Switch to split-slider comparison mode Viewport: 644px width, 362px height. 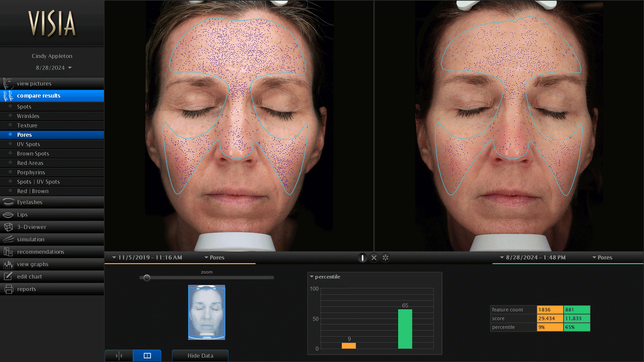(119, 355)
